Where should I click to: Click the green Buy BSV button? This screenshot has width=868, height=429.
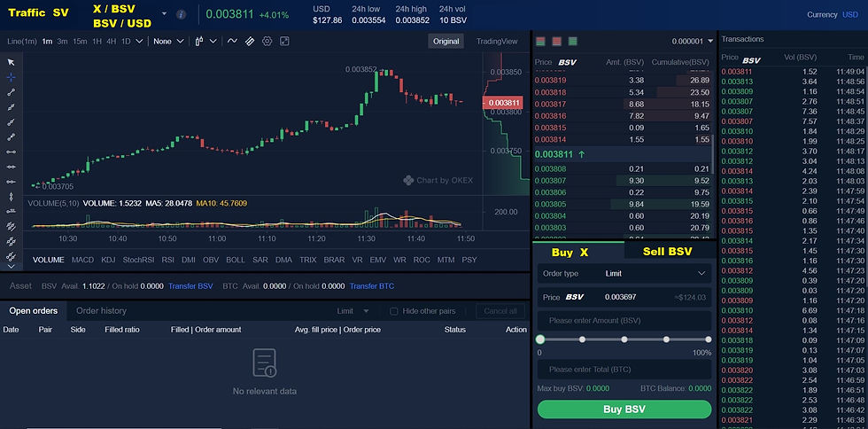click(x=624, y=409)
